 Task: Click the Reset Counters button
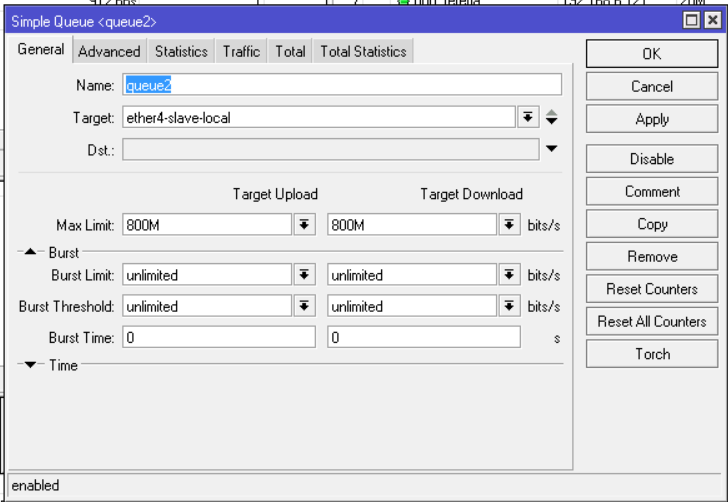point(652,289)
